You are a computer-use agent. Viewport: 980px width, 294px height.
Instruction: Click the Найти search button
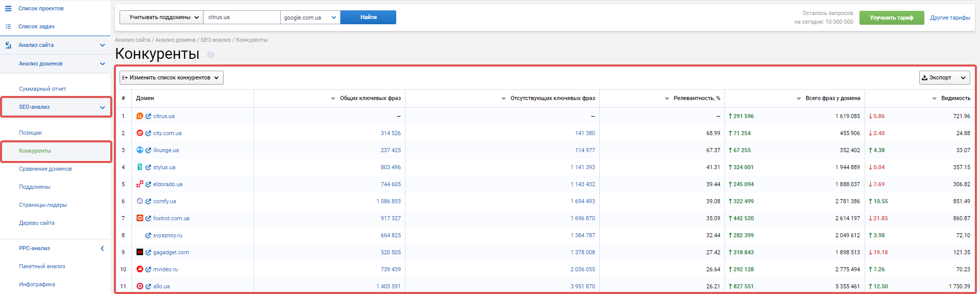pyautogui.click(x=368, y=17)
